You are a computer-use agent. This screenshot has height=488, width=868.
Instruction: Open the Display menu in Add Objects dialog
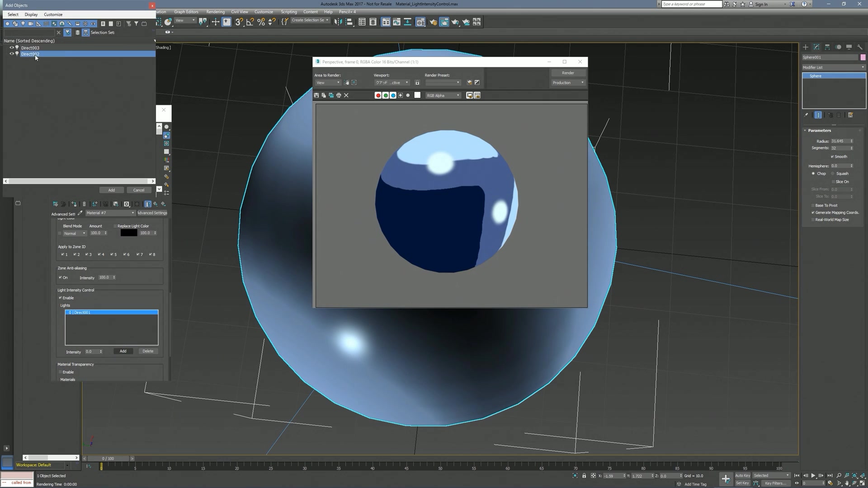tap(31, 14)
